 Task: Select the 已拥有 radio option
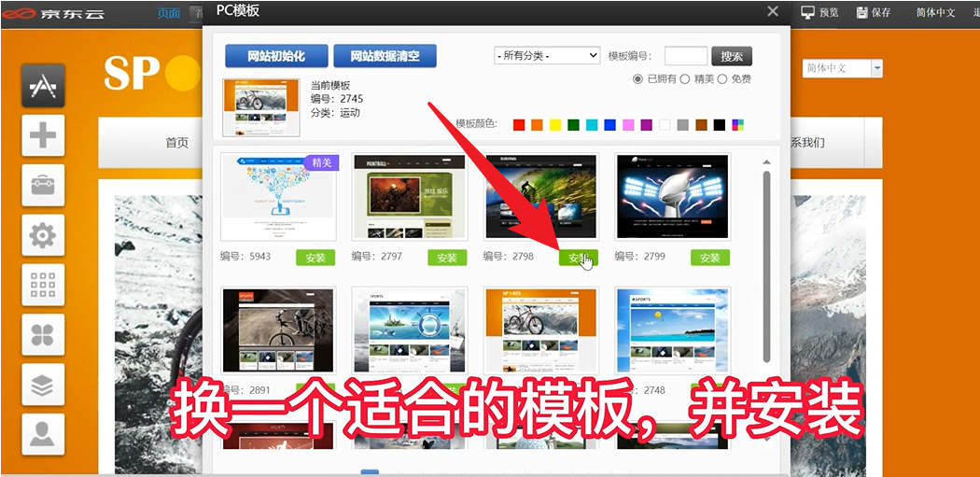[637, 79]
